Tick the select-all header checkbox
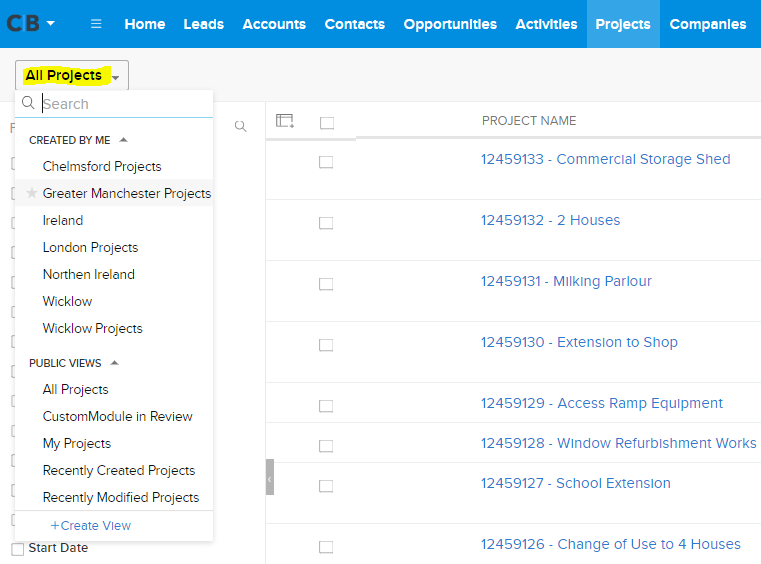Screen dimensions: 761x564 point(327,123)
